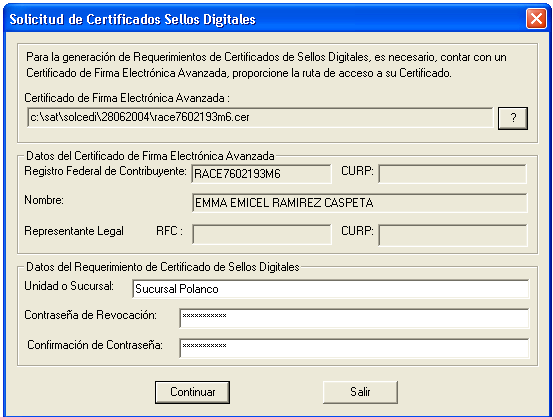553x417 pixels.
Task: Click the contributor CURP field beside RACE7602193M6
Action: [452, 174]
